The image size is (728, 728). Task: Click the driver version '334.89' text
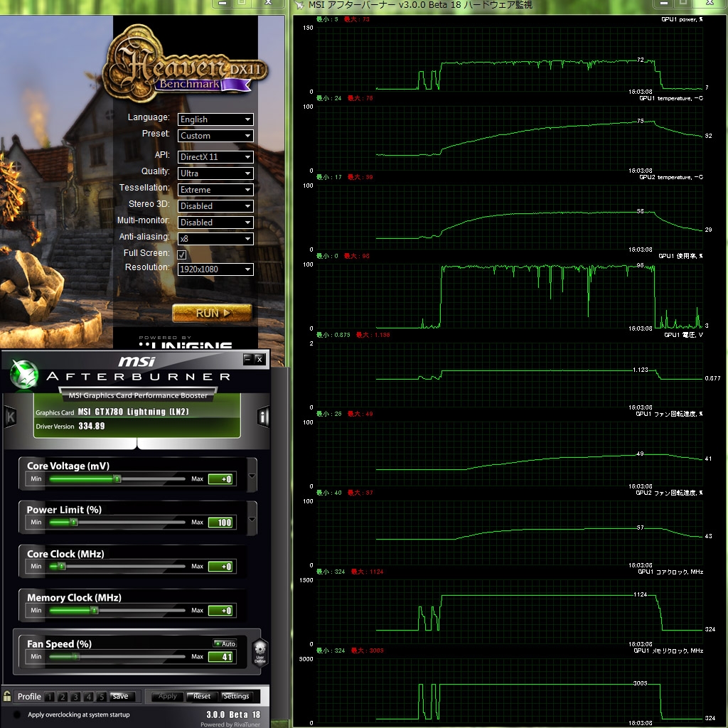92,426
